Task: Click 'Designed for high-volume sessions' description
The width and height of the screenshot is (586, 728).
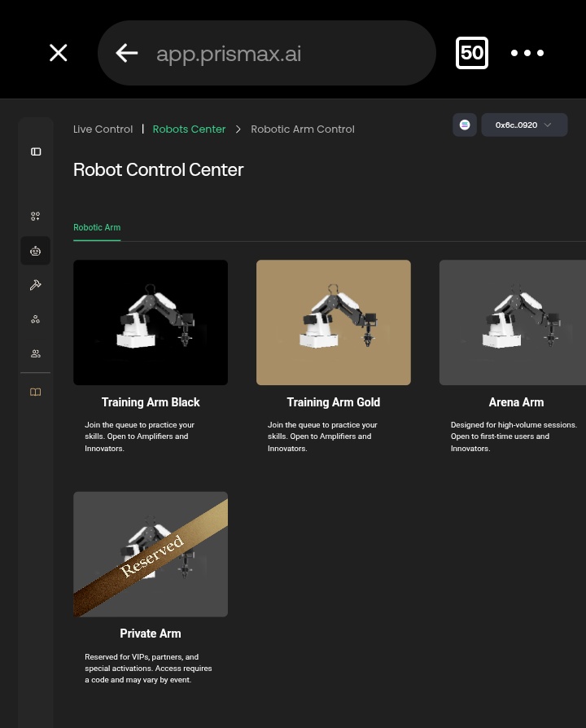Action: point(514,436)
